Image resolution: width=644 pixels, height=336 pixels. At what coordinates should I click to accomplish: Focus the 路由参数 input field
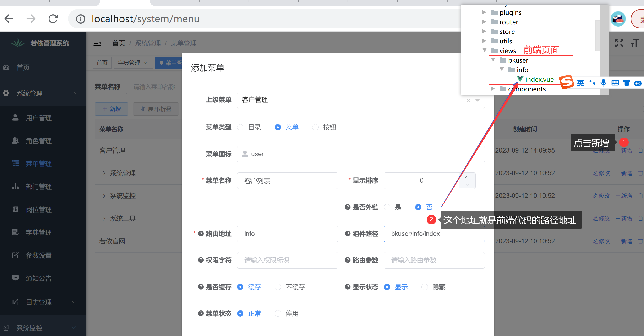(x=434, y=260)
